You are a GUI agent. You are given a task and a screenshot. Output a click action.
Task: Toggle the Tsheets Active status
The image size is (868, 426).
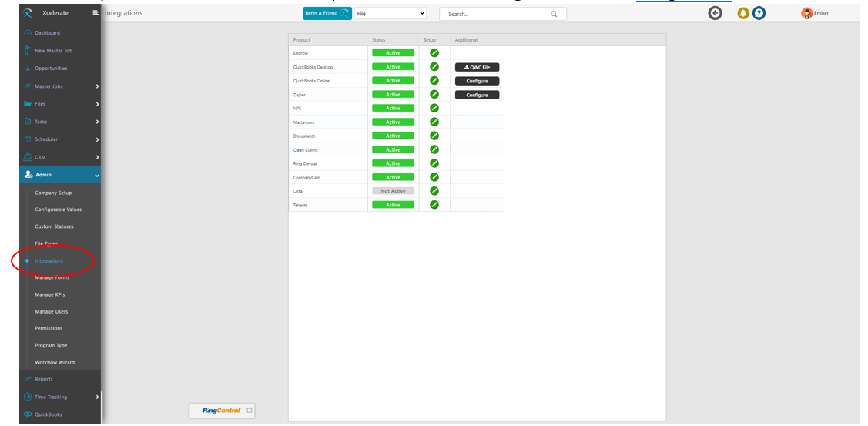pyautogui.click(x=393, y=204)
